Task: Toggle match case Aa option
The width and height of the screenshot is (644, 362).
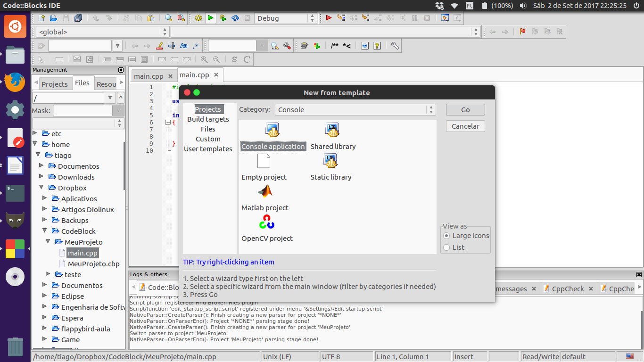Action: [184, 46]
